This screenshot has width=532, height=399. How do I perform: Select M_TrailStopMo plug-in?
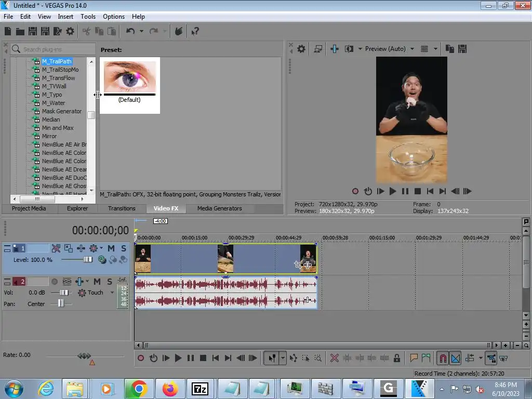click(60, 70)
